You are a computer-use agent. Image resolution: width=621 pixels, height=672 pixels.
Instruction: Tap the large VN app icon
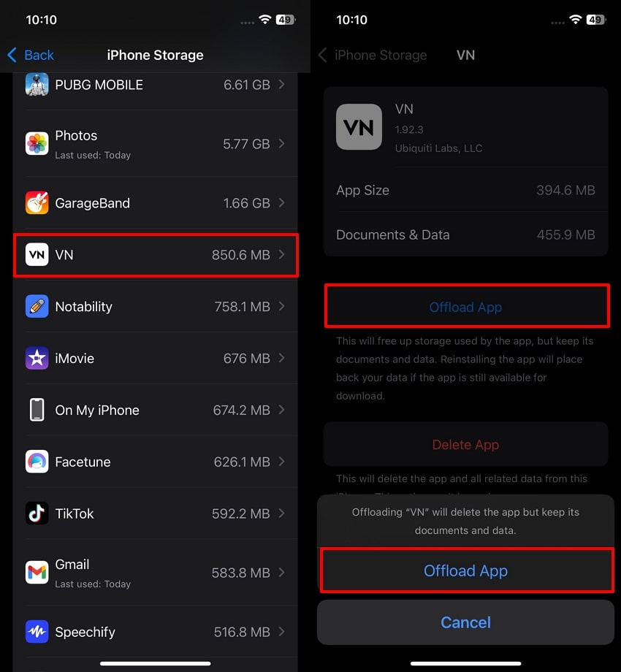click(x=359, y=127)
